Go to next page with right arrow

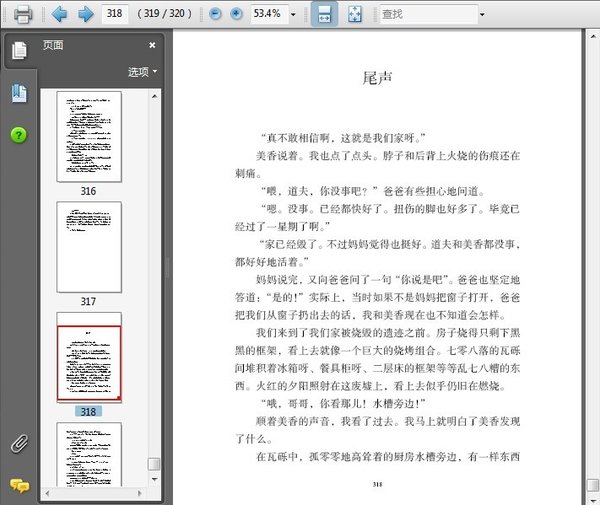(x=85, y=14)
